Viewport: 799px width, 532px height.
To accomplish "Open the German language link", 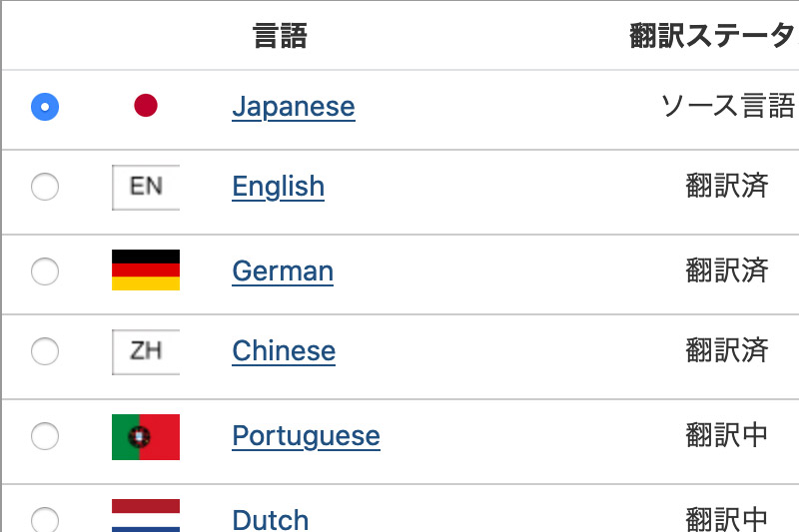I will pos(283,270).
